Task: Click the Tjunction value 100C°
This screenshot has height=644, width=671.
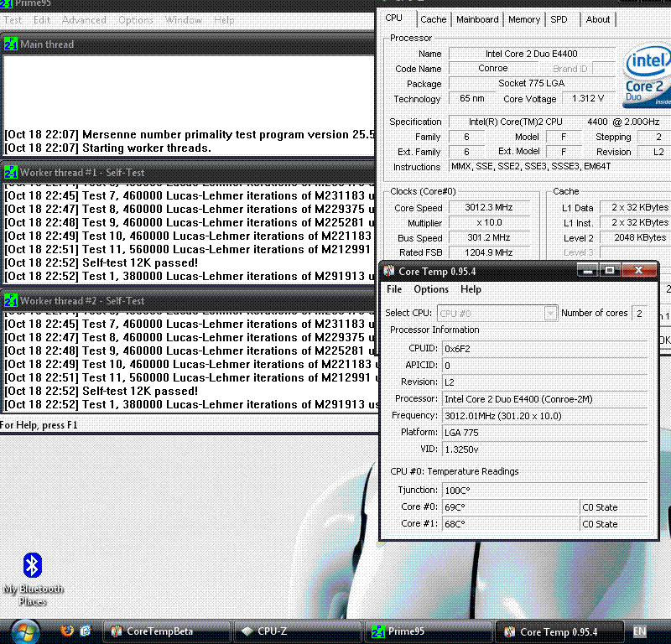Action: click(544, 491)
